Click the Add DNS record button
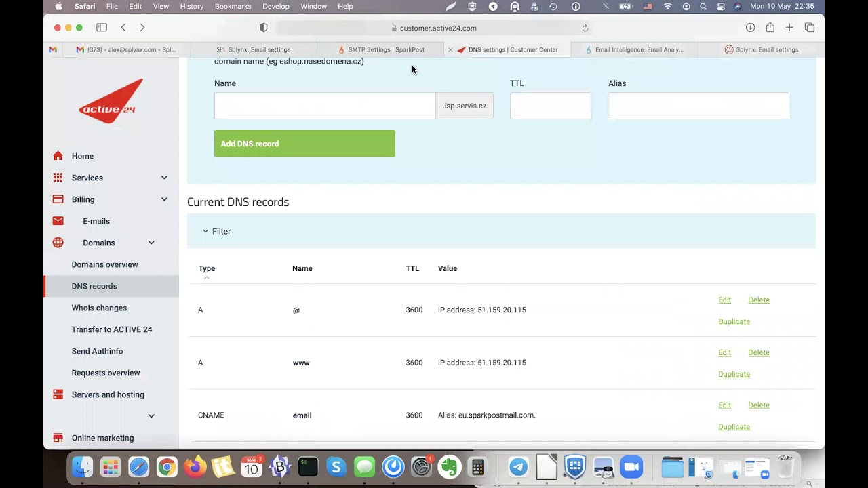This screenshot has height=488, width=868. click(x=304, y=144)
